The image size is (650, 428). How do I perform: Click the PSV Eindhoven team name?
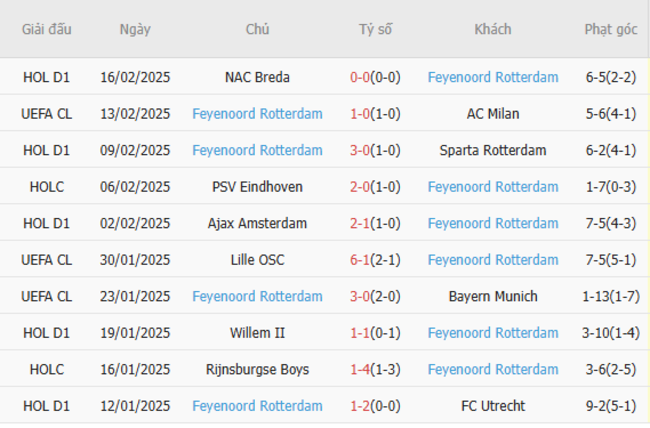click(257, 187)
